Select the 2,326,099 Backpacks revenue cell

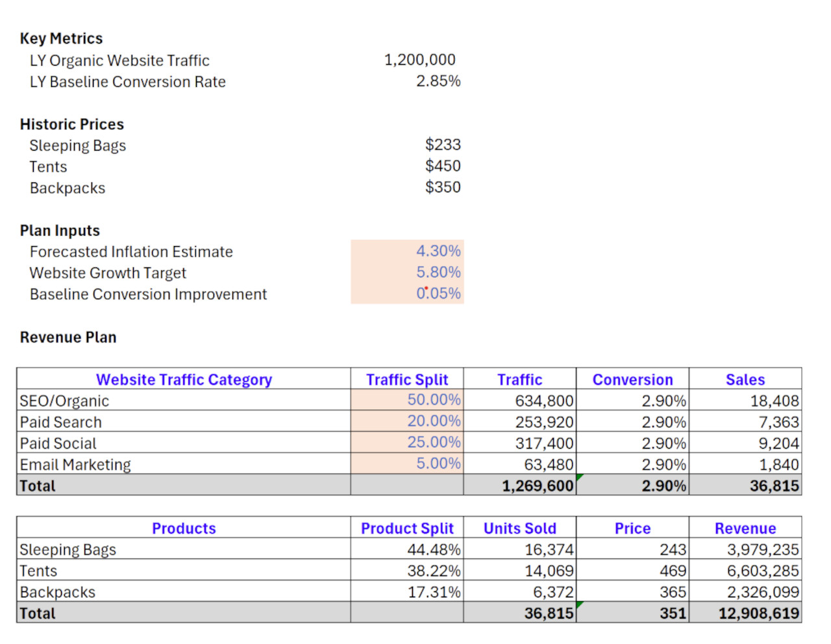coord(745,591)
